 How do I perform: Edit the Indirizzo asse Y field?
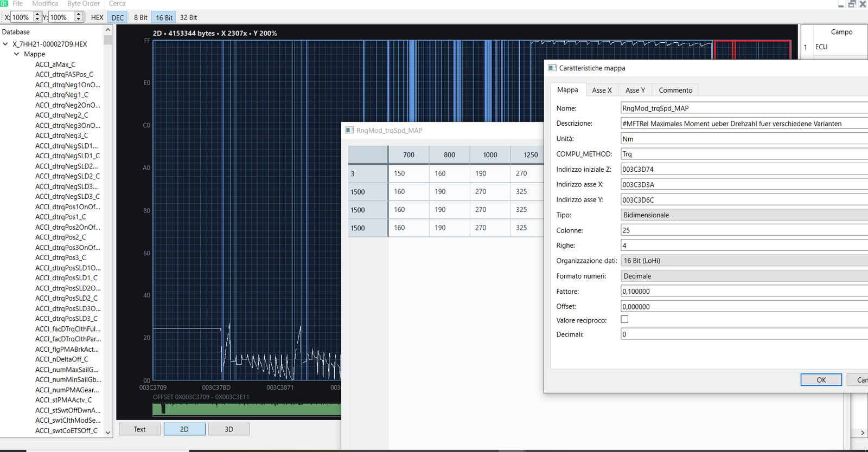[744, 200]
